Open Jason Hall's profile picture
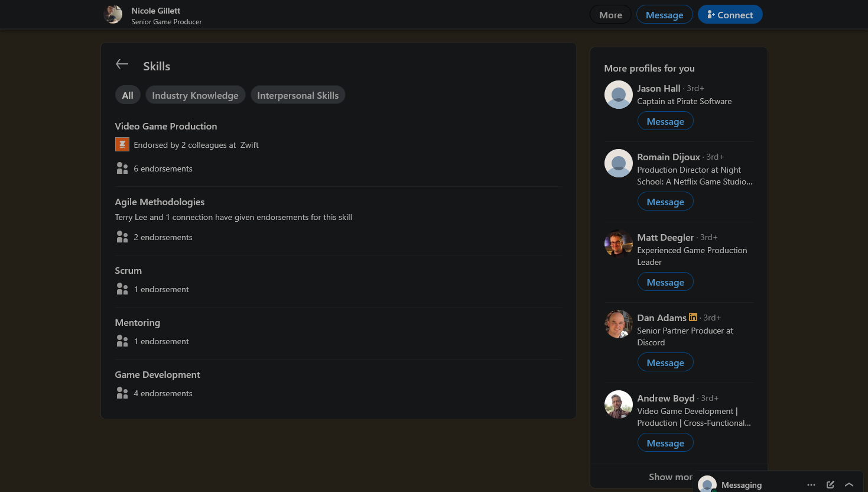This screenshot has height=492, width=868. tap(619, 95)
